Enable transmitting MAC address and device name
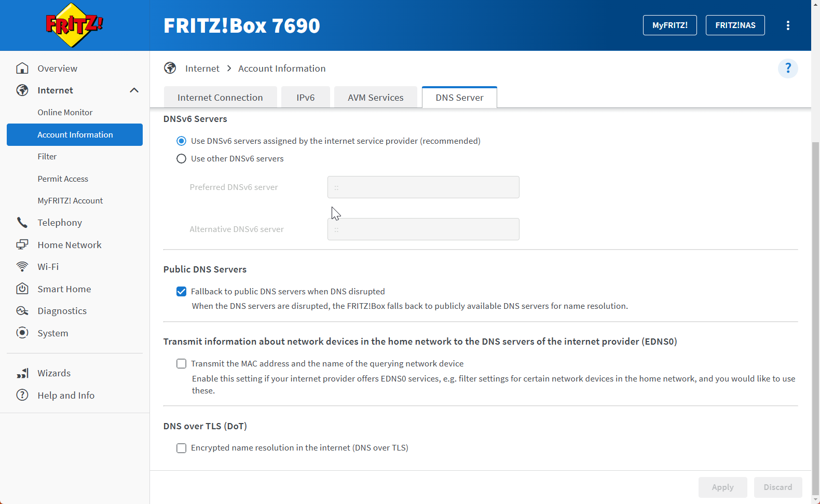Screen dimensions: 820x504 click(182, 364)
